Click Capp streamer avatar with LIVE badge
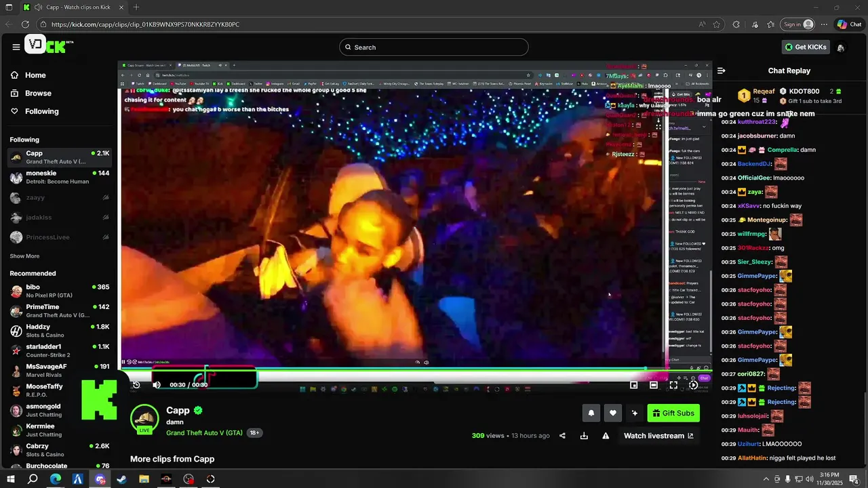Image resolution: width=868 pixels, height=488 pixels. 144,420
